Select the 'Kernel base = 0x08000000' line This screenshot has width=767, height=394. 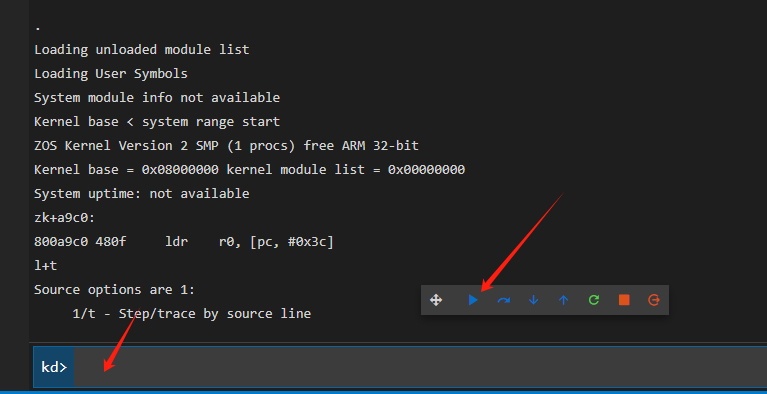tap(249, 170)
